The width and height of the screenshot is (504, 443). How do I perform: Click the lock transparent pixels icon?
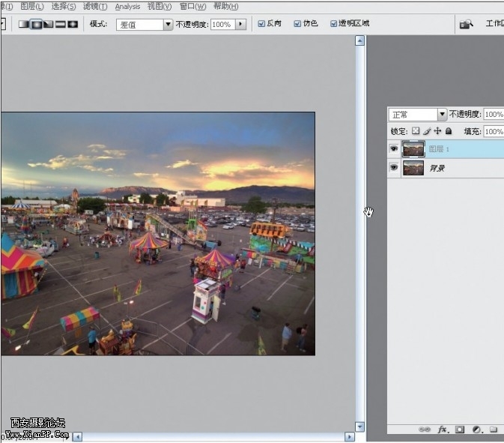416,131
